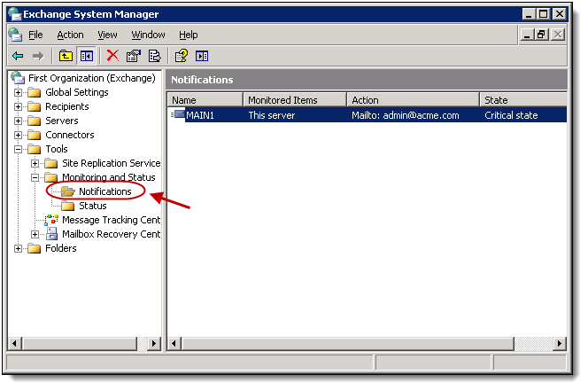Screen dimensions: 588x390
Task: Sort by the Name column header
Action: [x=205, y=100]
